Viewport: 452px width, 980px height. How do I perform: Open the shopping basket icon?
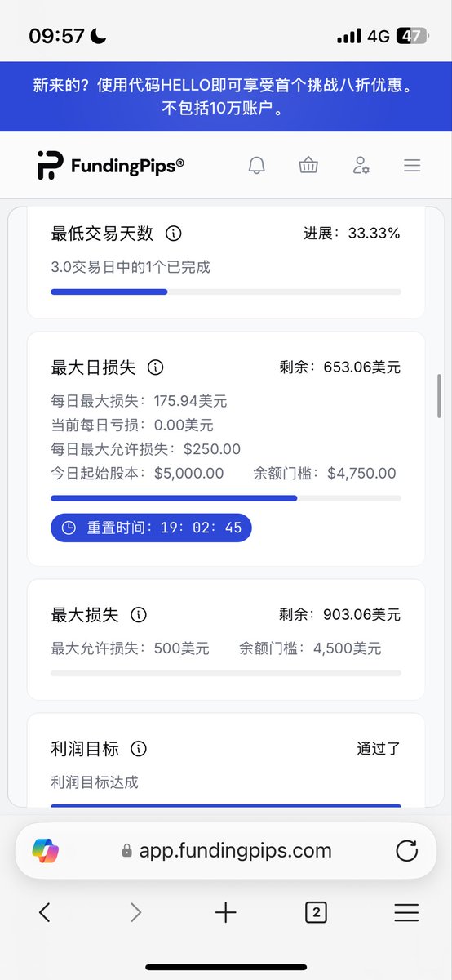click(308, 166)
